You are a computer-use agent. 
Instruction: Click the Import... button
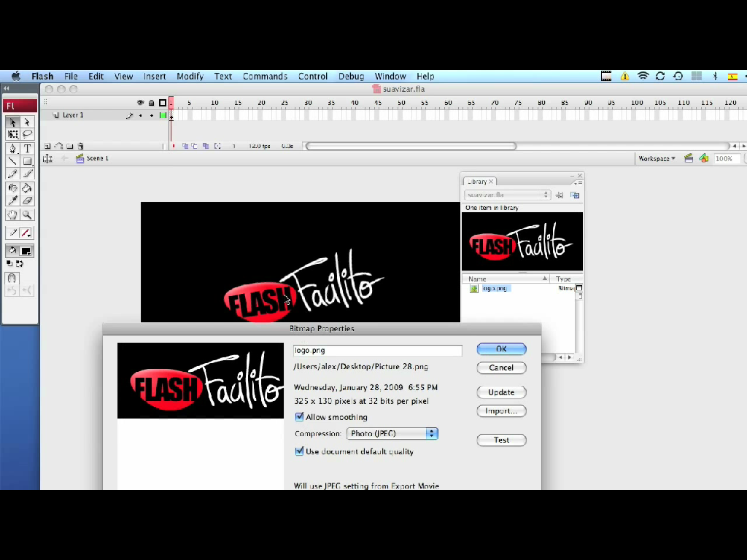pyautogui.click(x=502, y=411)
